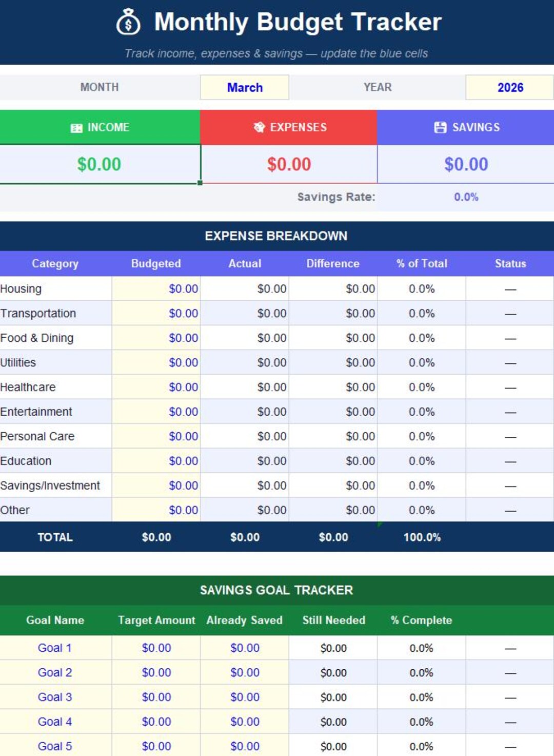The width and height of the screenshot is (554, 756).
Task: Click the Status column header
Action: [x=510, y=264]
